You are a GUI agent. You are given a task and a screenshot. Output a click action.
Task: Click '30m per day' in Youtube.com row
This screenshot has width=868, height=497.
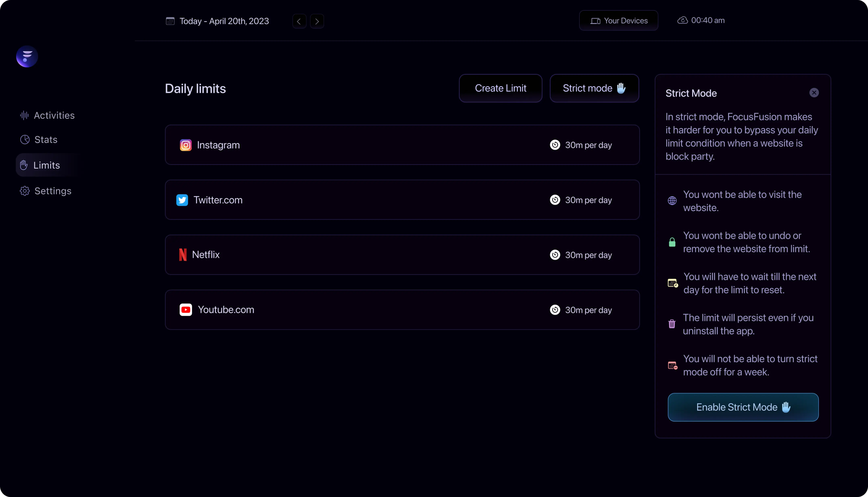[588, 310]
